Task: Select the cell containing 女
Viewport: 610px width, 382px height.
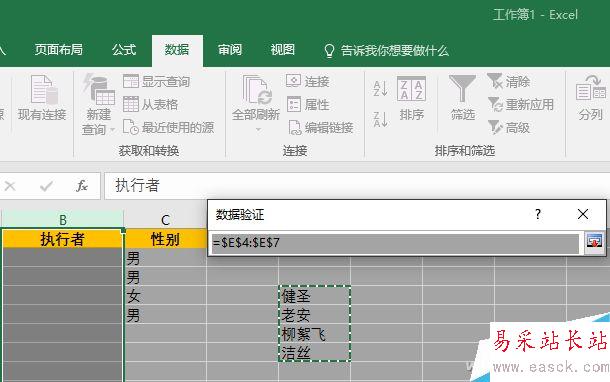Action: point(165,296)
